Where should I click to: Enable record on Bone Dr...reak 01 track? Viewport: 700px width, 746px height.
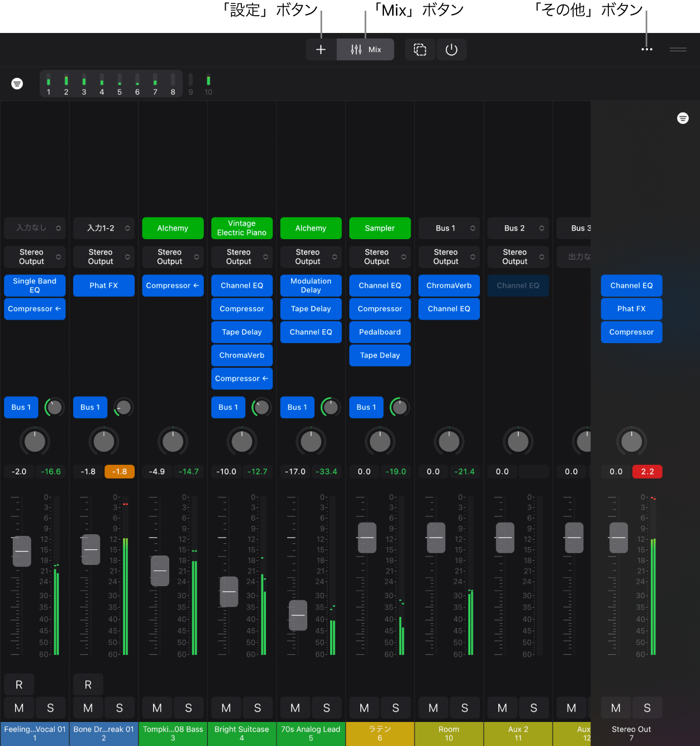point(88,685)
